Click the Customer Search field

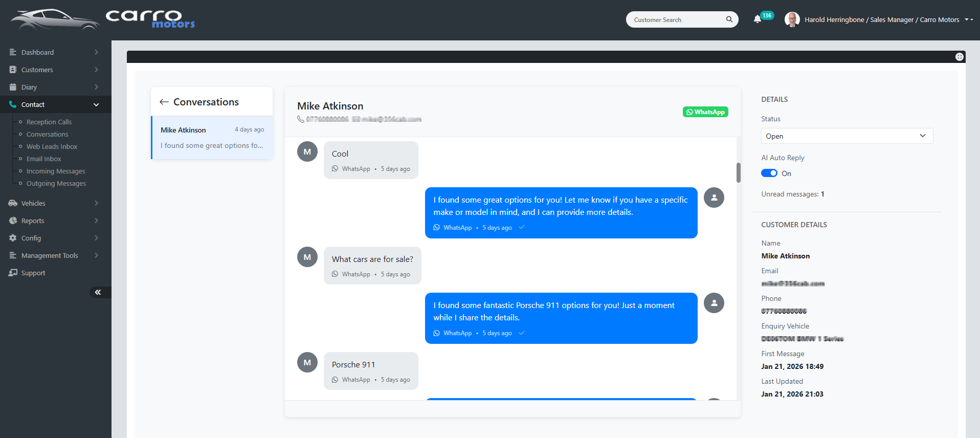(x=675, y=19)
